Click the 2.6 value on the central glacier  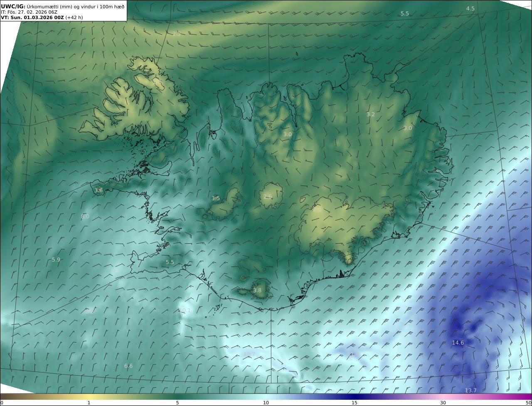[x=268, y=196]
